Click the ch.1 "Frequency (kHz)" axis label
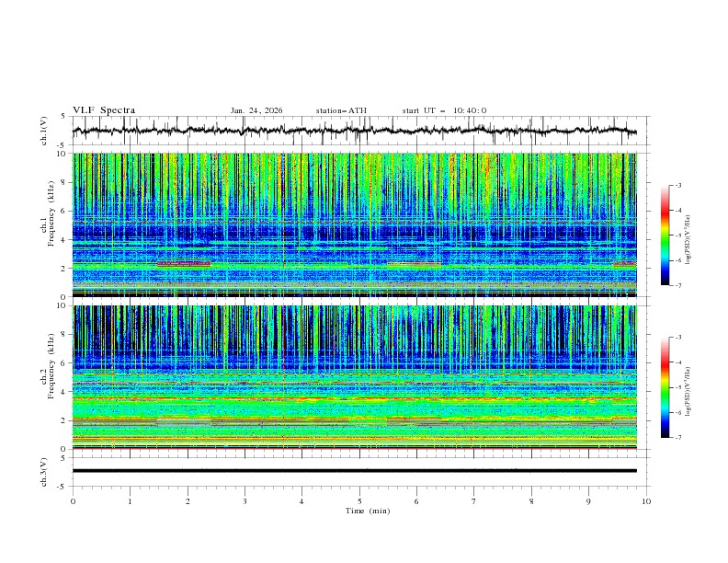 point(51,213)
